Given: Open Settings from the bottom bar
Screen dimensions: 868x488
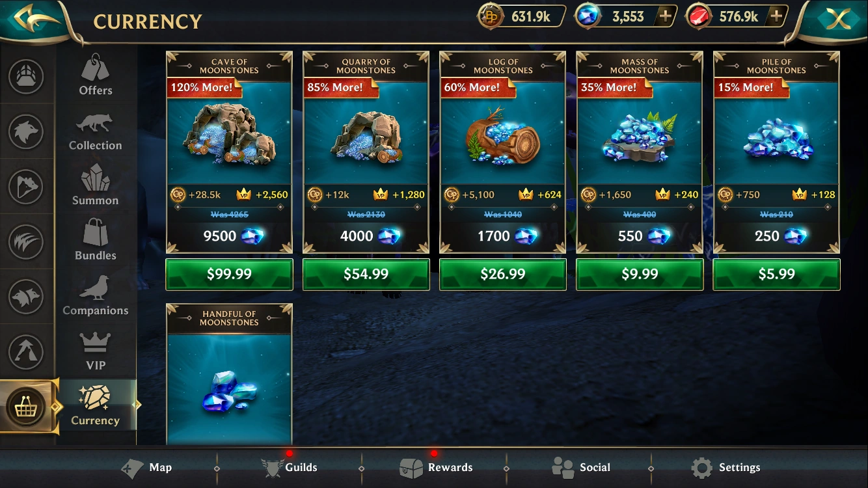Looking at the screenshot, I should [x=726, y=467].
